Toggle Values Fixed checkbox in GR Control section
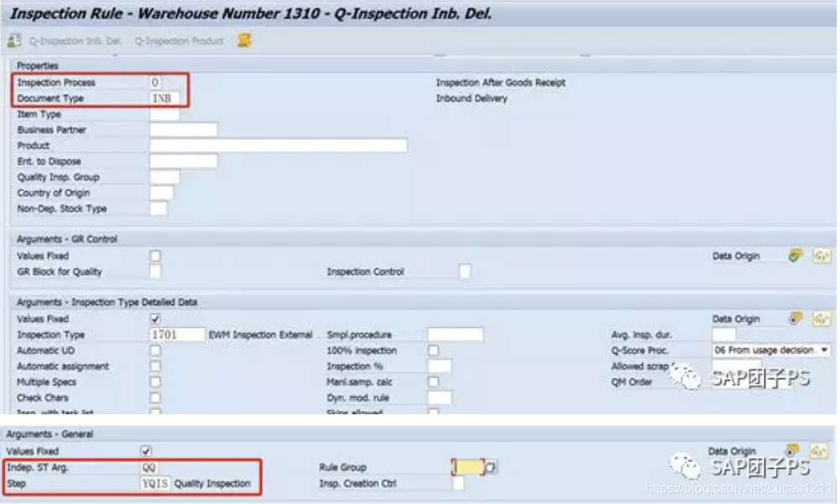840x504 pixels. [x=155, y=256]
